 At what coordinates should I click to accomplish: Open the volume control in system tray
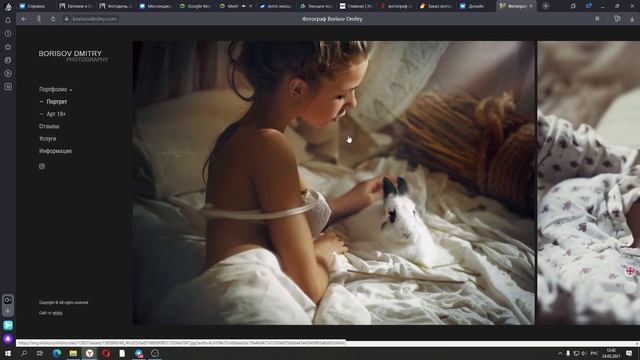coord(584,353)
